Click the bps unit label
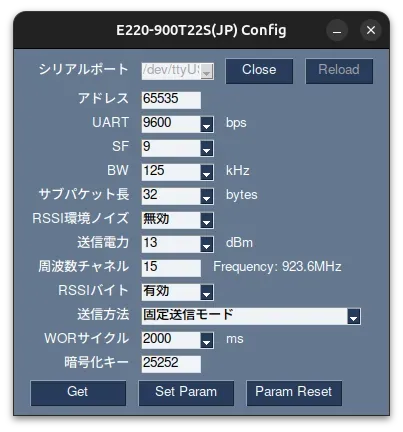 [x=236, y=123]
